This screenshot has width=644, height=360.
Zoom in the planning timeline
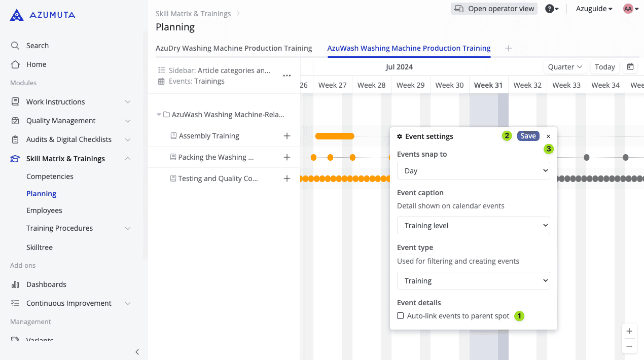click(629, 332)
